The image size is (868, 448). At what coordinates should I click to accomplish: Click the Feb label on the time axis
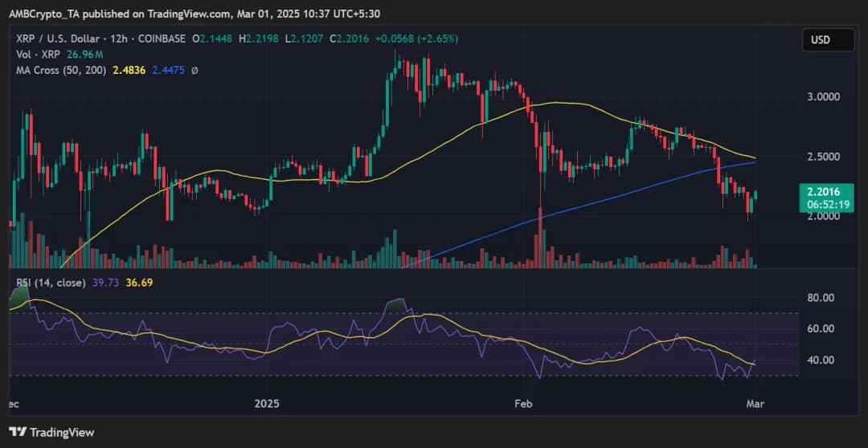523,404
